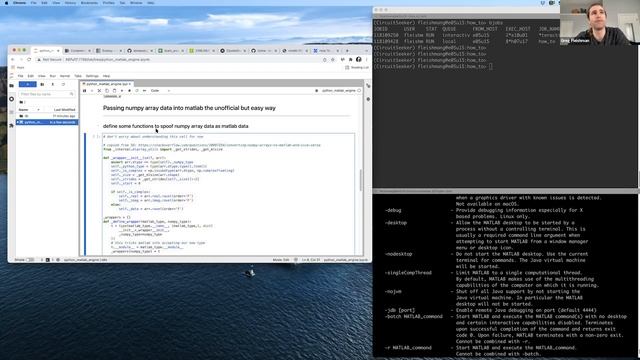Click the root folder breadcrumb in file browser

click(22, 102)
